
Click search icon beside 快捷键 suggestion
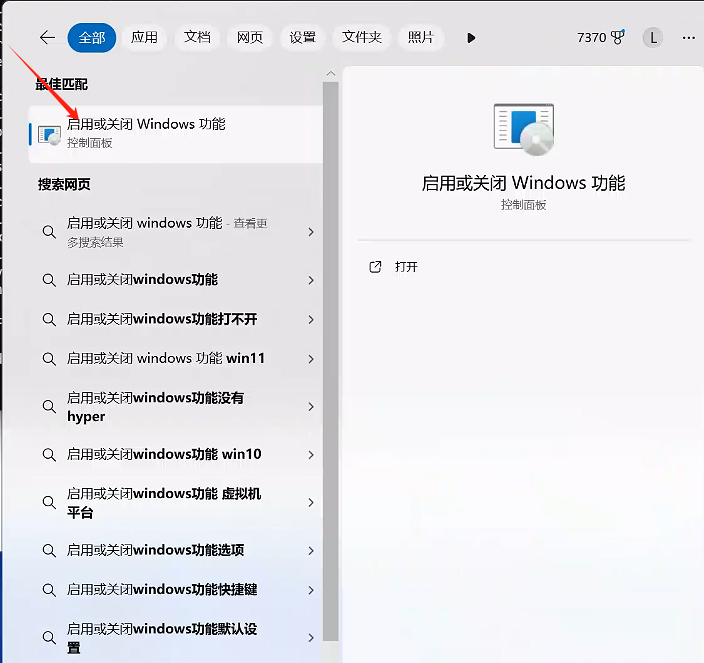tap(49, 590)
